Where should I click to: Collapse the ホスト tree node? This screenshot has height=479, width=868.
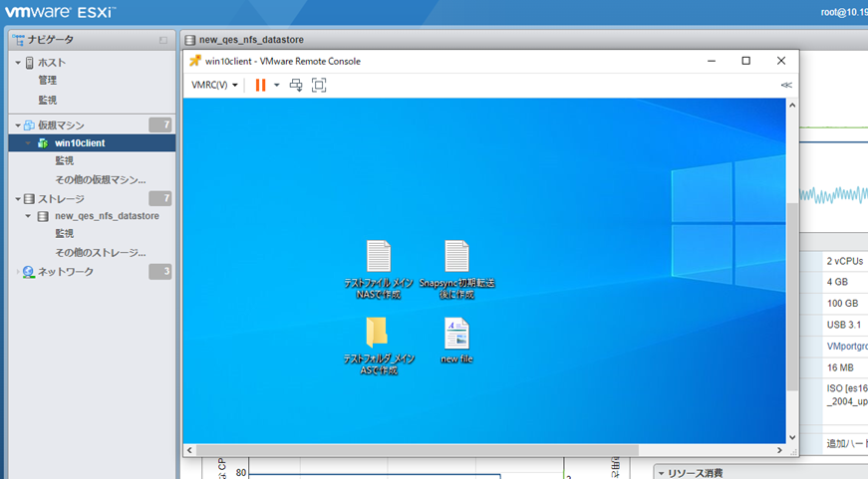coord(18,63)
